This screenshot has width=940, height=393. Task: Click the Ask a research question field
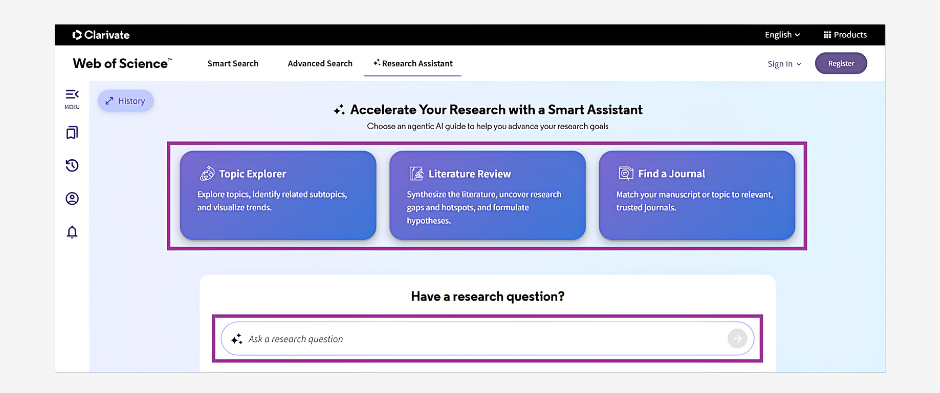coord(487,338)
